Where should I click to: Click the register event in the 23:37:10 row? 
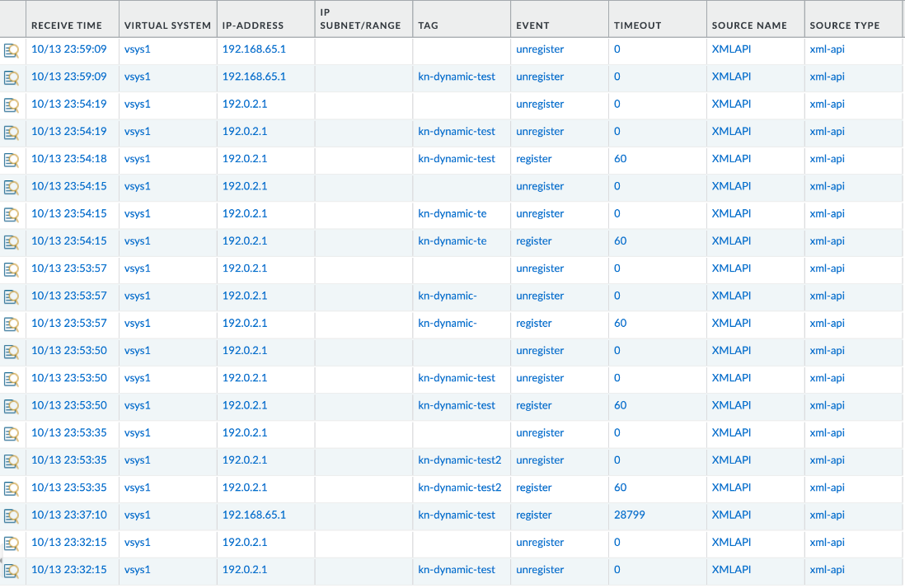pyautogui.click(x=534, y=516)
